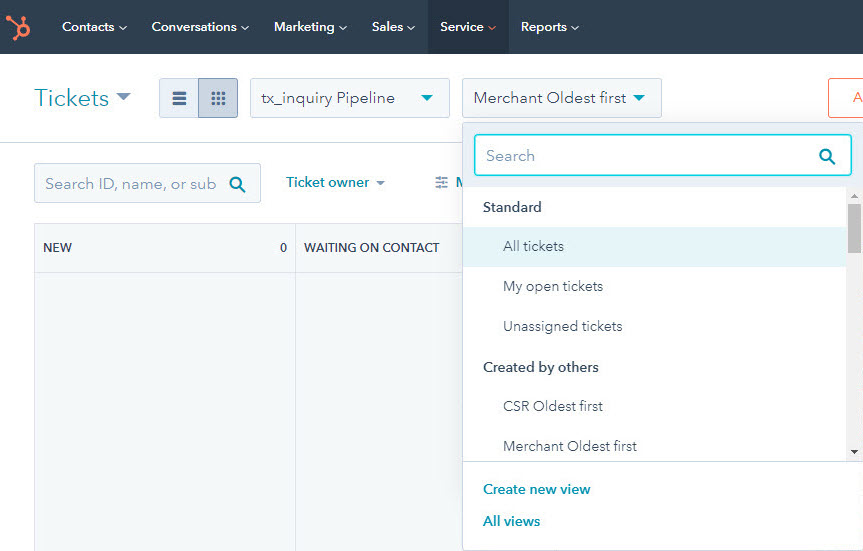
Task: Select the Unassigned tickets view
Action: [x=654, y=326]
